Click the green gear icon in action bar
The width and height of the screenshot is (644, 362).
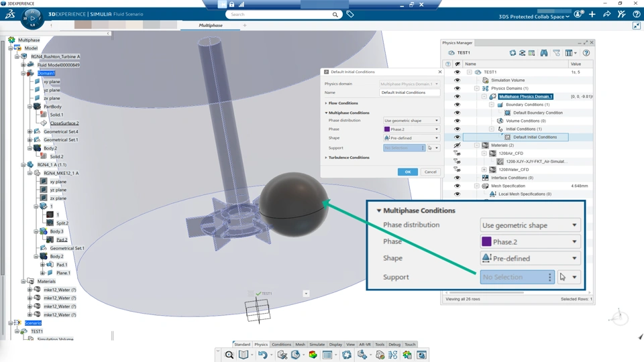(x=407, y=355)
